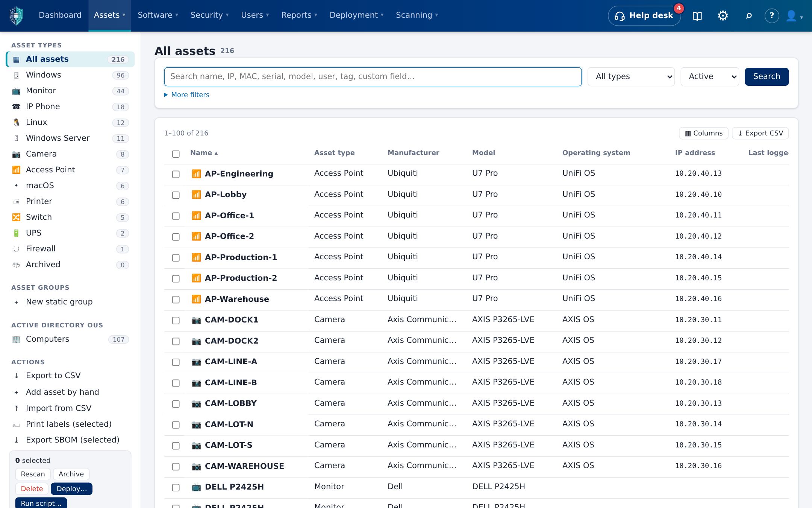This screenshot has height=508, width=812.
Task: Click the Camera icon in sidebar
Action: (16, 154)
